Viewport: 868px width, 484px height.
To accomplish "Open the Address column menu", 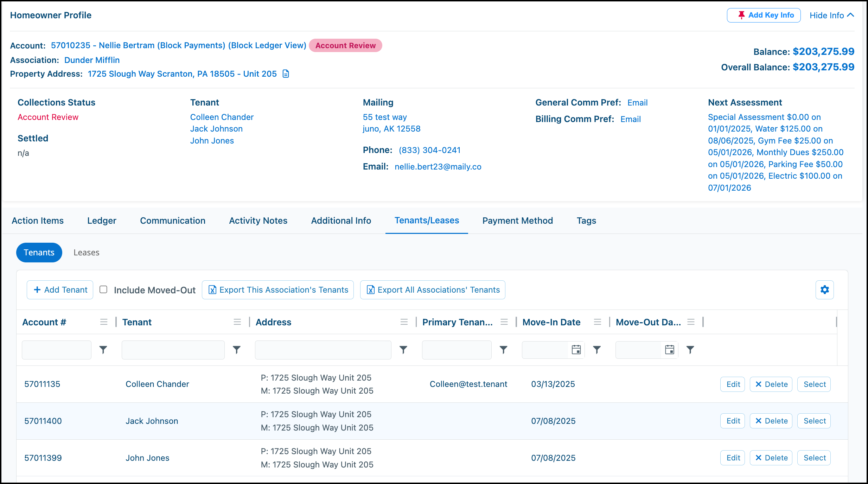I will coord(404,322).
